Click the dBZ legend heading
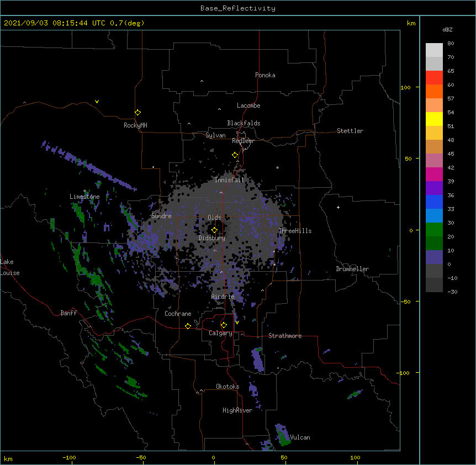Screen dimensions: 476x465 (x=447, y=29)
